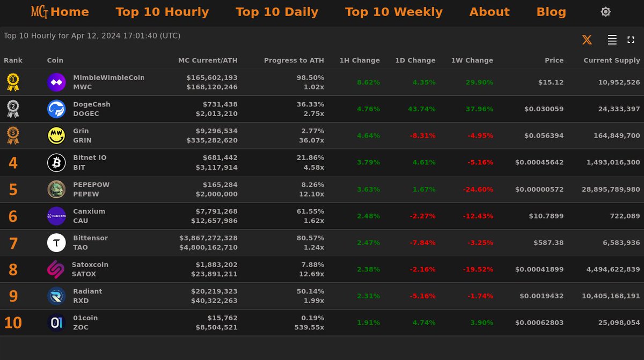Click the MCT logo in navigation
Screen dimensions: 644x360
pos(40,12)
